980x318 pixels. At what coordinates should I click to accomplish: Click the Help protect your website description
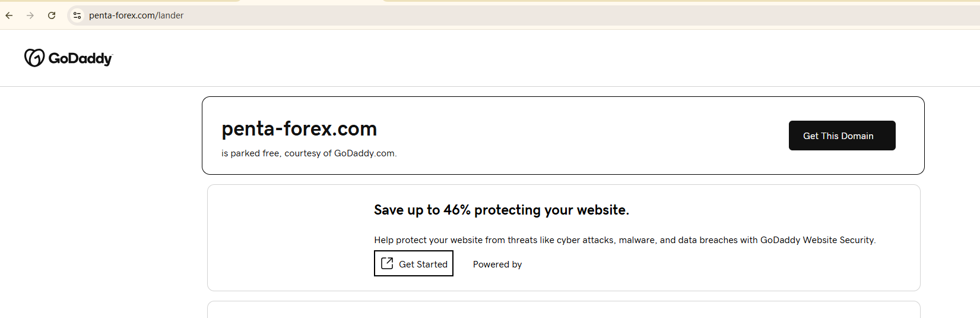click(624, 240)
